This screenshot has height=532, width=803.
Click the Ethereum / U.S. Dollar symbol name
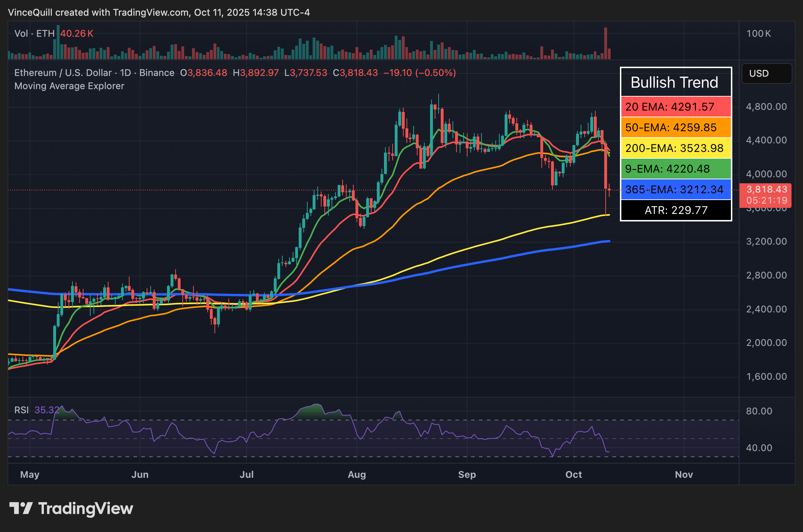click(63, 72)
